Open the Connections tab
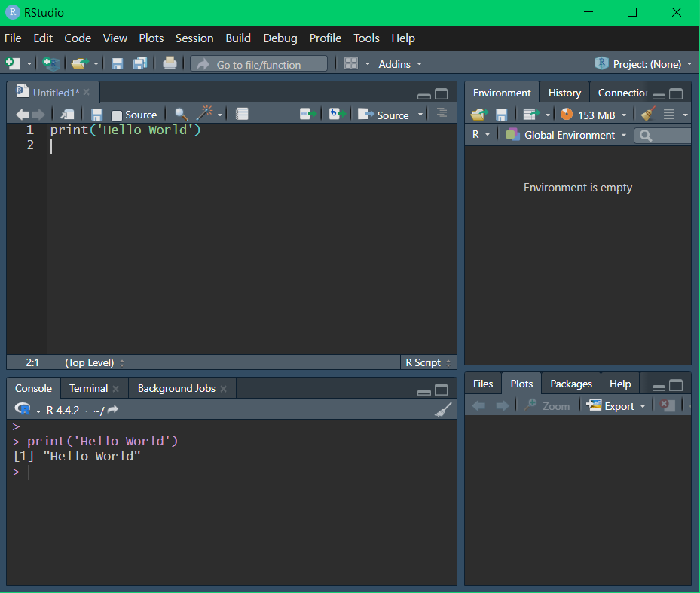 click(622, 93)
